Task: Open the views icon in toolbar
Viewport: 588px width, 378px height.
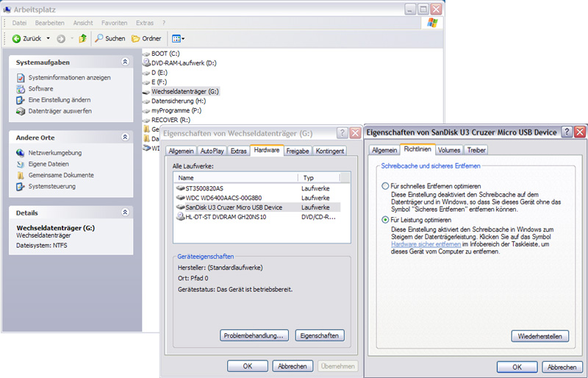Action: (x=176, y=39)
